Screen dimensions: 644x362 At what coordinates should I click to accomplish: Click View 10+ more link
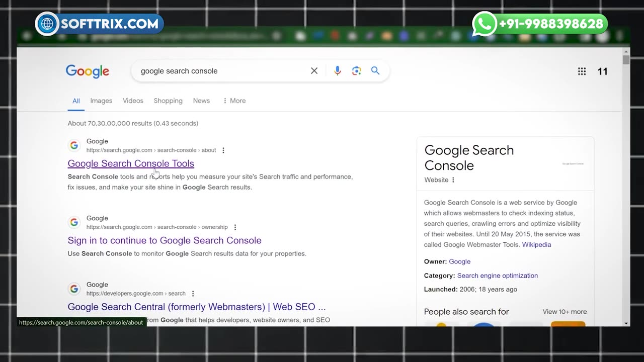(565, 312)
